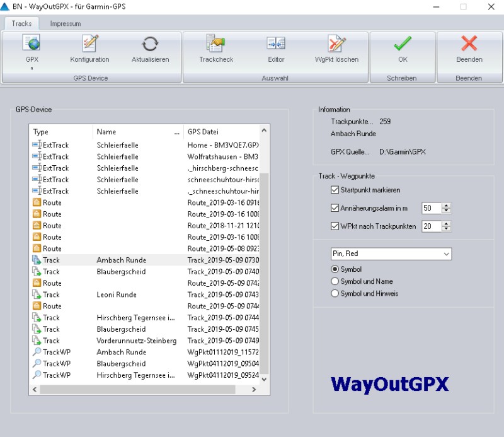Increase Annäherungsalarm value with up arrow
Viewport: 504px width, 437px height.
[x=445, y=206]
